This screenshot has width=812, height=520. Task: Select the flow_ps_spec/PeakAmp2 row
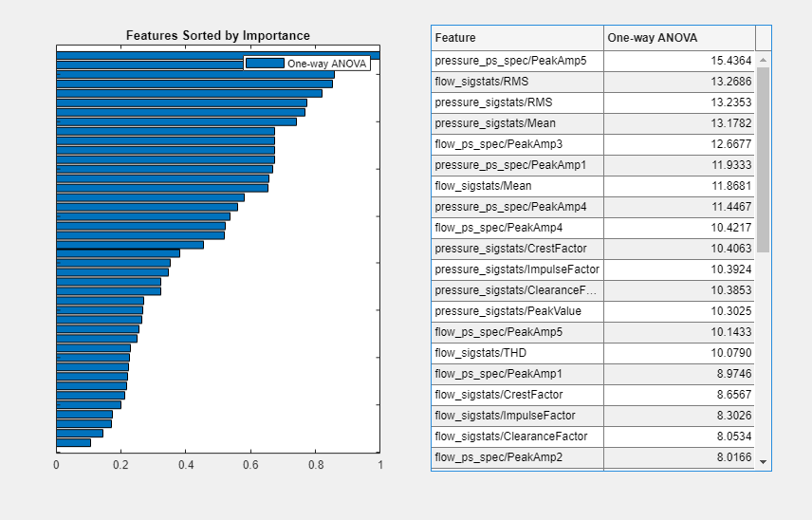(x=517, y=457)
